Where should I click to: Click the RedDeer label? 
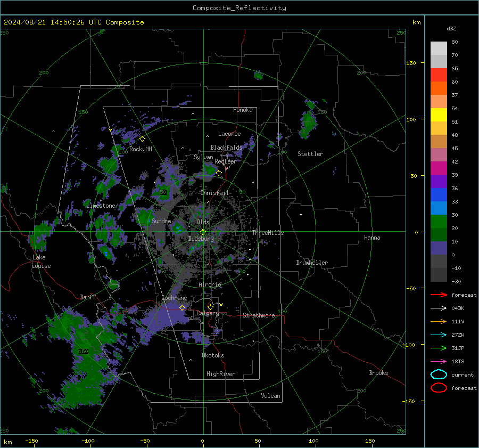pyautogui.click(x=226, y=161)
